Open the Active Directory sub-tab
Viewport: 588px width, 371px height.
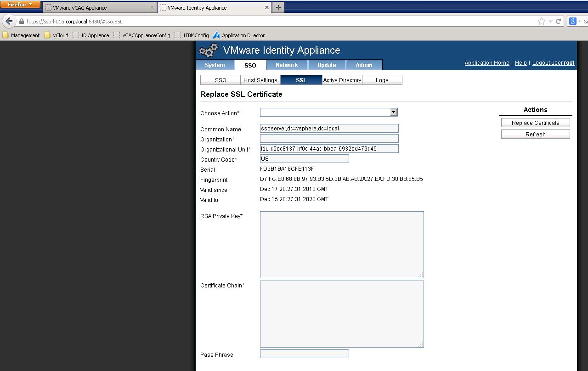click(x=342, y=80)
